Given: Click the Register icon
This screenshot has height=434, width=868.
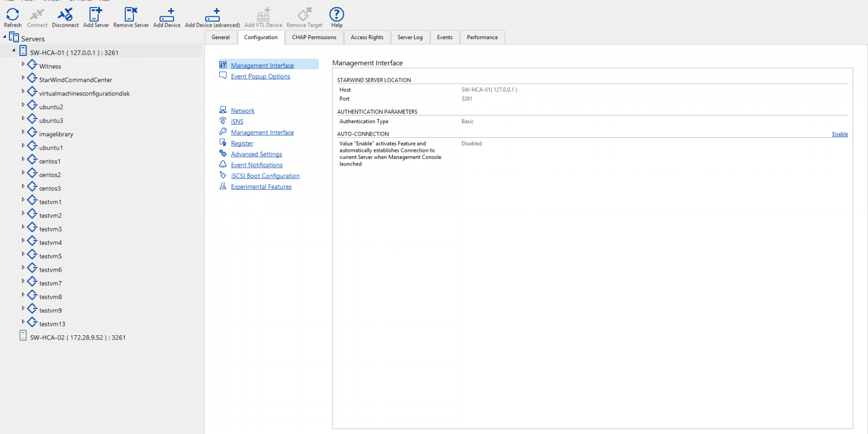Looking at the screenshot, I should click(222, 143).
